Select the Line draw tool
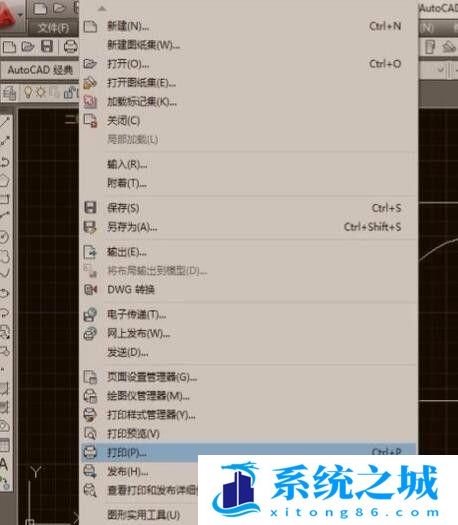The width and height of the screenshot is (458, 525). coord(5,122)
